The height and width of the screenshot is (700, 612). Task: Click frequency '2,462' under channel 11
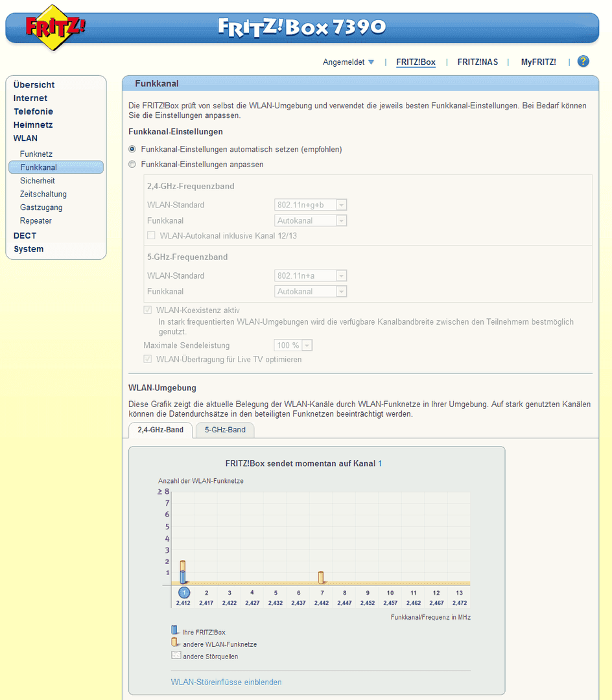pyautogui.click(x=414, y=603)
